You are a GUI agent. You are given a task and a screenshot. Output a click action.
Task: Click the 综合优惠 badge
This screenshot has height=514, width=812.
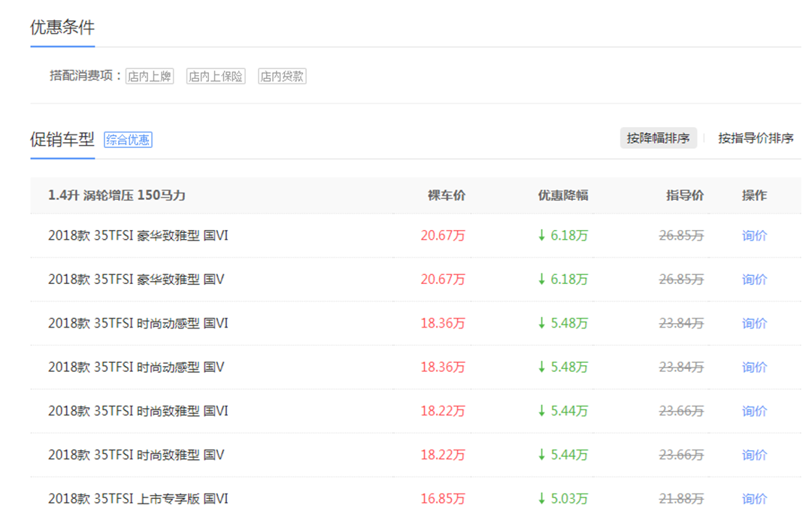(128, 140)
